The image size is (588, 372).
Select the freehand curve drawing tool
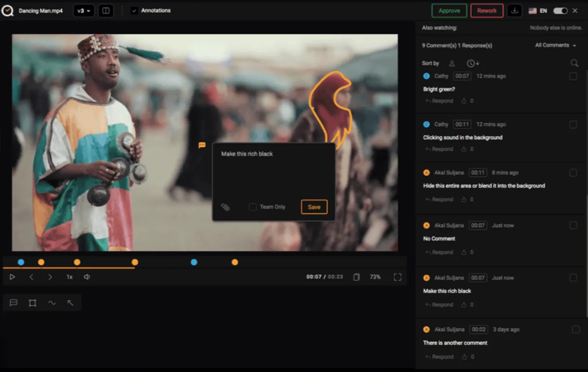click(52, 303)
